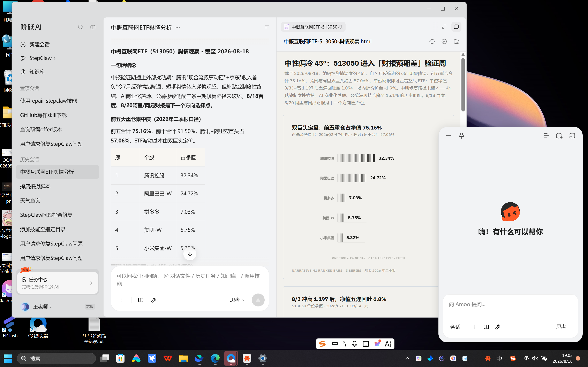Click the 高级 membership badge
This screenshot has width=588, height=367.
[90, 307]
